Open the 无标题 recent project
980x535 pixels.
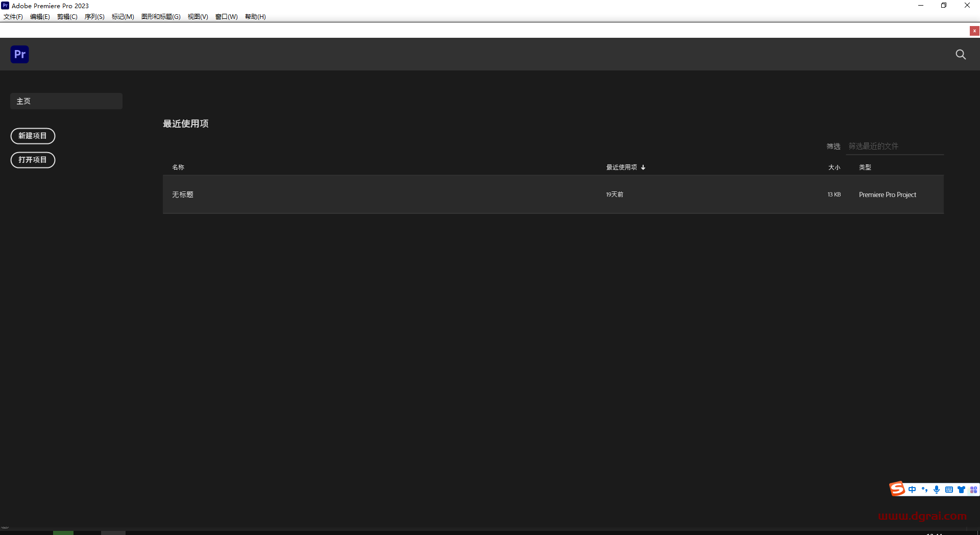(x=183, y=194)
